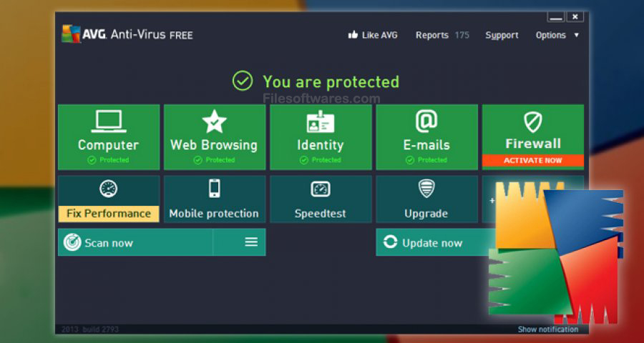Image resolution: width=644 pixels, height=343 pixels.
Task: Click the build 2793 version text
Action: tap(101, 329)
